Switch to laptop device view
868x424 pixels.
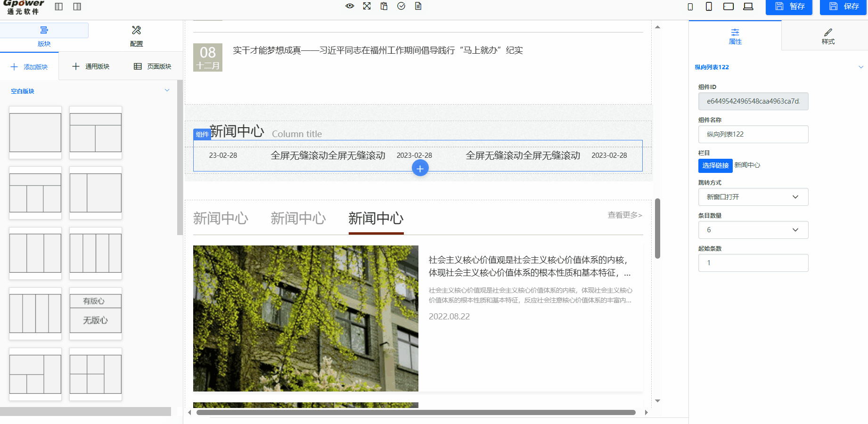pyautogui.click(x=748, y=6)
